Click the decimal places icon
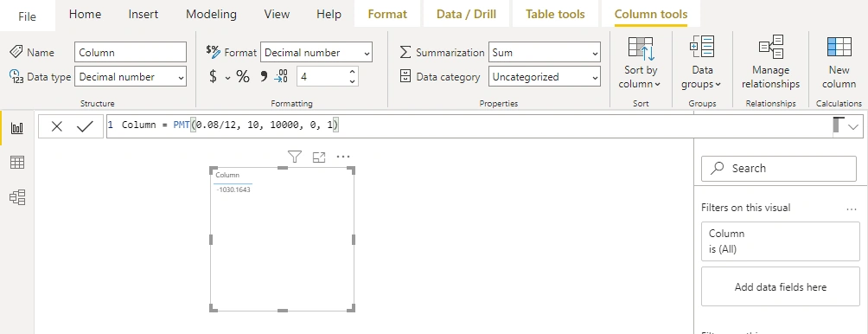The height and width of the screenshot is (334, 868). 281,76
